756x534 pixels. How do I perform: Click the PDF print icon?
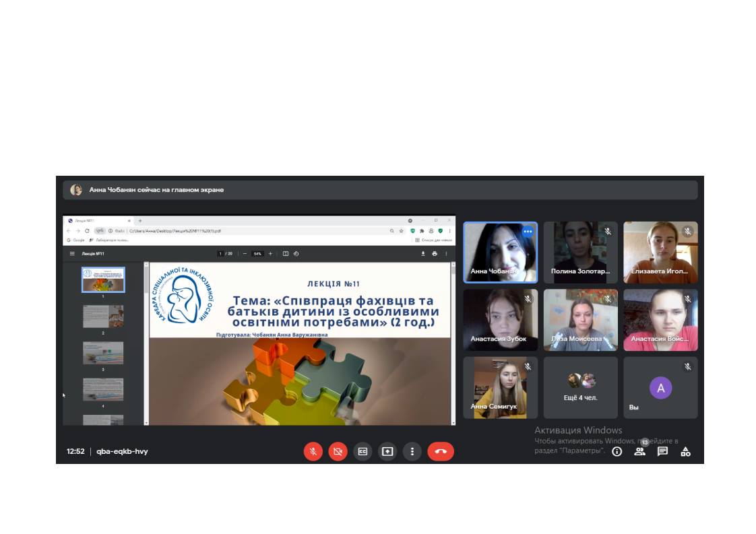pos(435,254)
